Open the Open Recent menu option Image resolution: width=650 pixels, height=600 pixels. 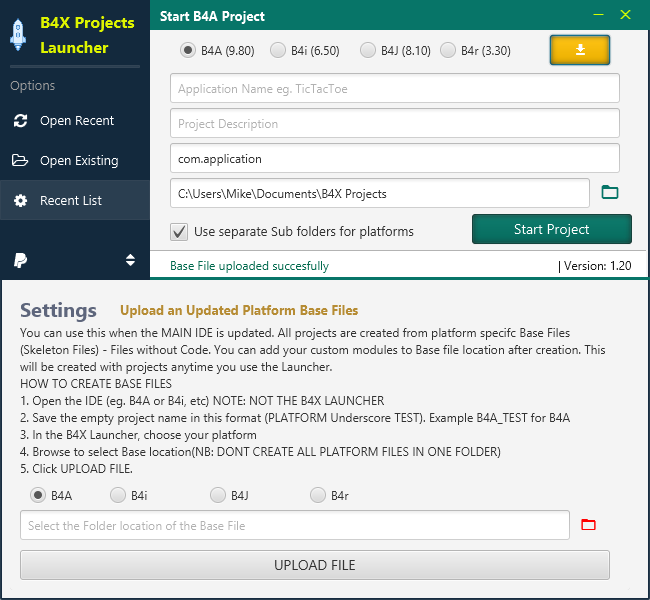[x=75, y=121]
